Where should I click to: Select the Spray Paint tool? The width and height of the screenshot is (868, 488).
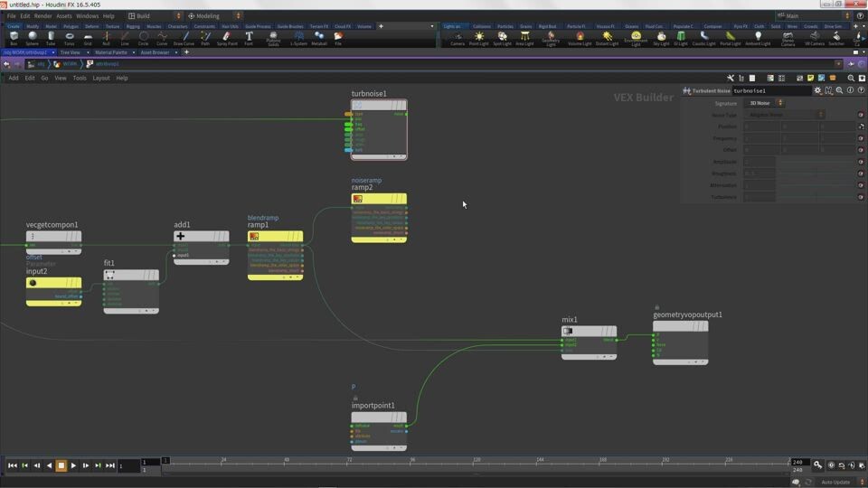click(x=226, y=38)
